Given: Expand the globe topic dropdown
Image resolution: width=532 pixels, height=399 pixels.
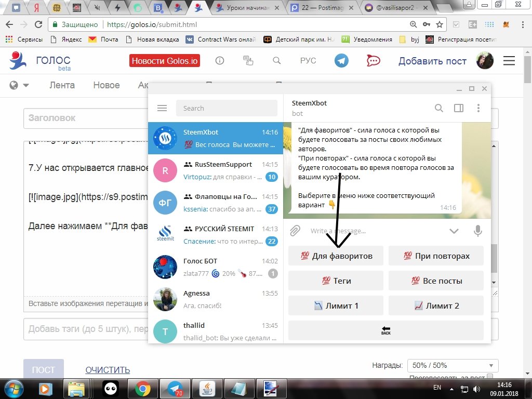Looking at the screenshot, I should click(19, 85).
